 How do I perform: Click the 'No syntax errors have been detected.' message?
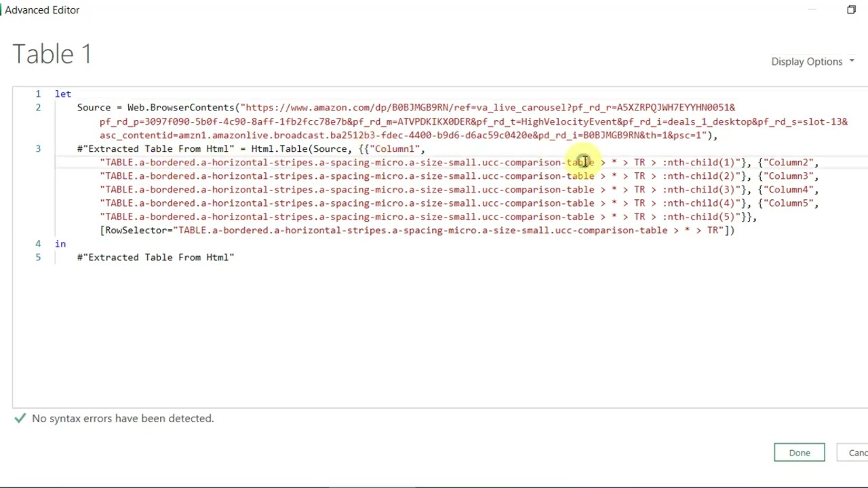123,418
